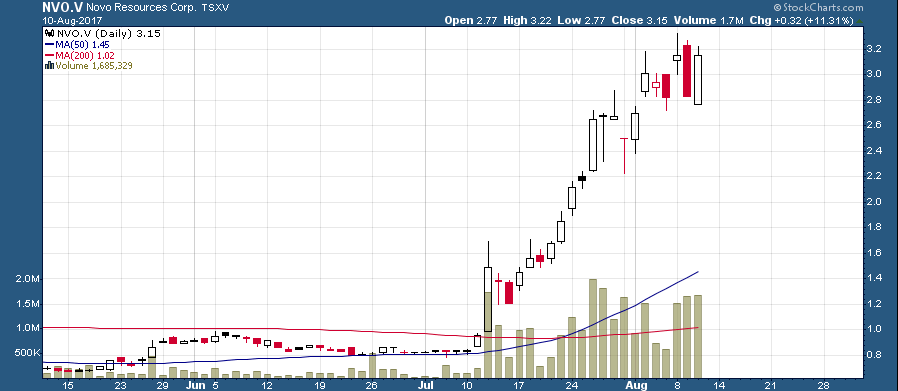This screenshot has width=898, height=391.
Task: Click the red MA(200) line swatch in the legend
Action: pos(49,56)
